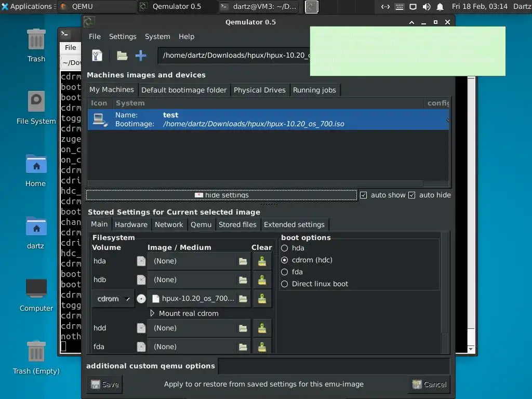Screen dimensions: 532x399
Task: Click the hide settings button
Action: pyautogui.click(x=221, y=195)
